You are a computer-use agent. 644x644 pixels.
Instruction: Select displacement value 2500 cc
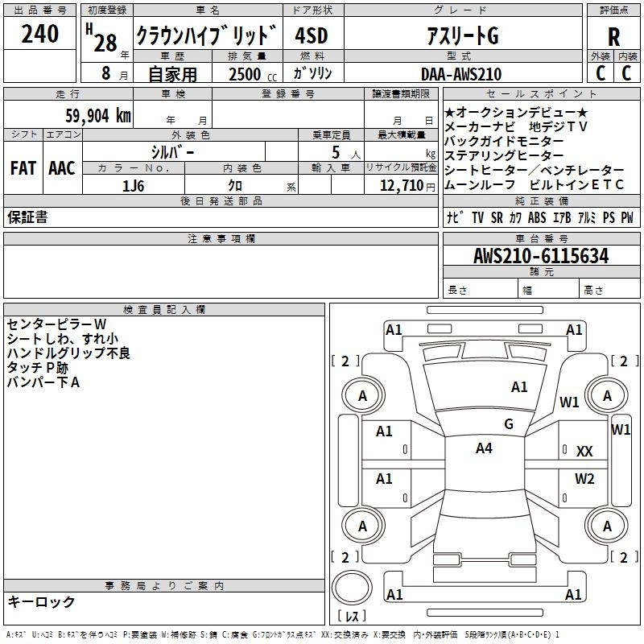coord(253,74)
